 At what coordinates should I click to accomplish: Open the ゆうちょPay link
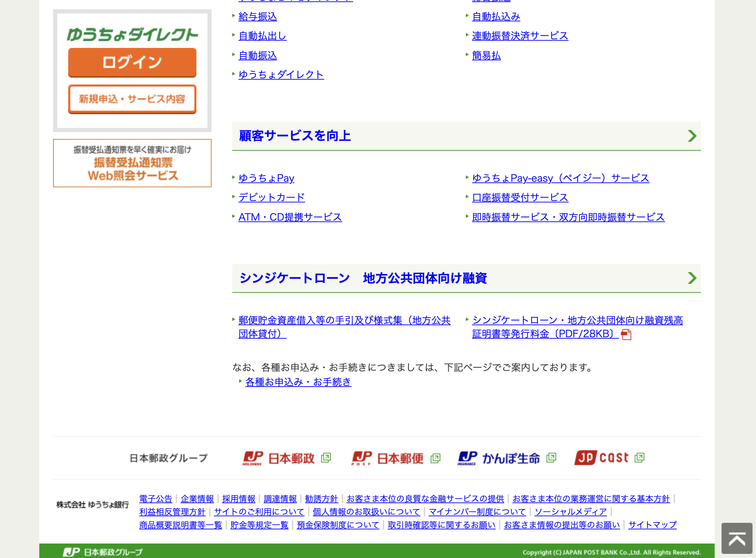click(x=266, y=178)
